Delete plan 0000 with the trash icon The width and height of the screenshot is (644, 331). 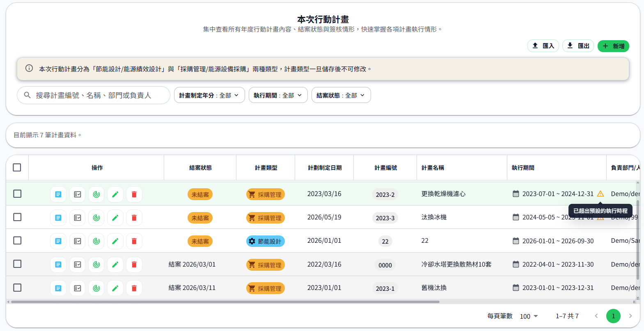click(x=134, y=265)
